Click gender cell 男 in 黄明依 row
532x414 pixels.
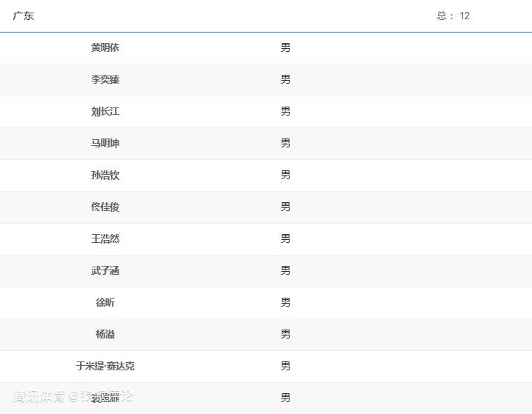tap(285, 47)
